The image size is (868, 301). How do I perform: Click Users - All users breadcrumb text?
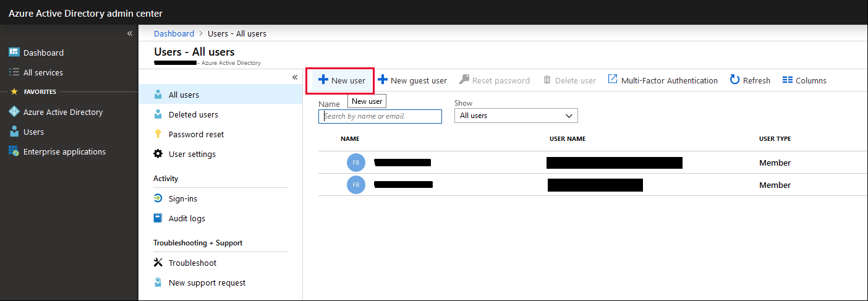pyautogui.click(x=237, y=33)
